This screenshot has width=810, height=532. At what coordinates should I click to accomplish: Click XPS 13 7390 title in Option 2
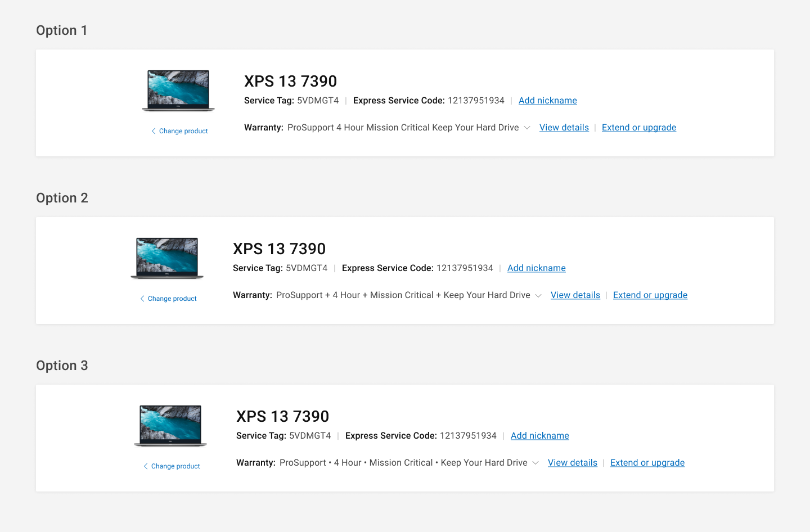pyautogui.click(x=279, y=249)
